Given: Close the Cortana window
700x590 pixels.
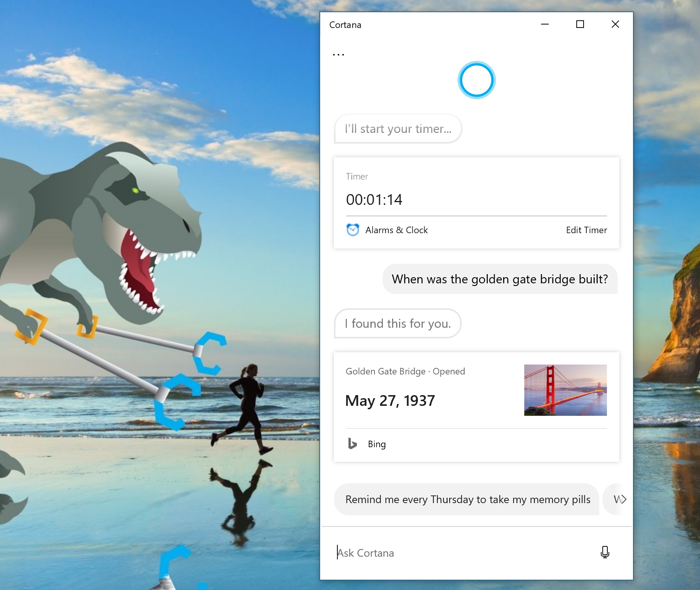Looking at the screenshot, I should pos(615,24).
